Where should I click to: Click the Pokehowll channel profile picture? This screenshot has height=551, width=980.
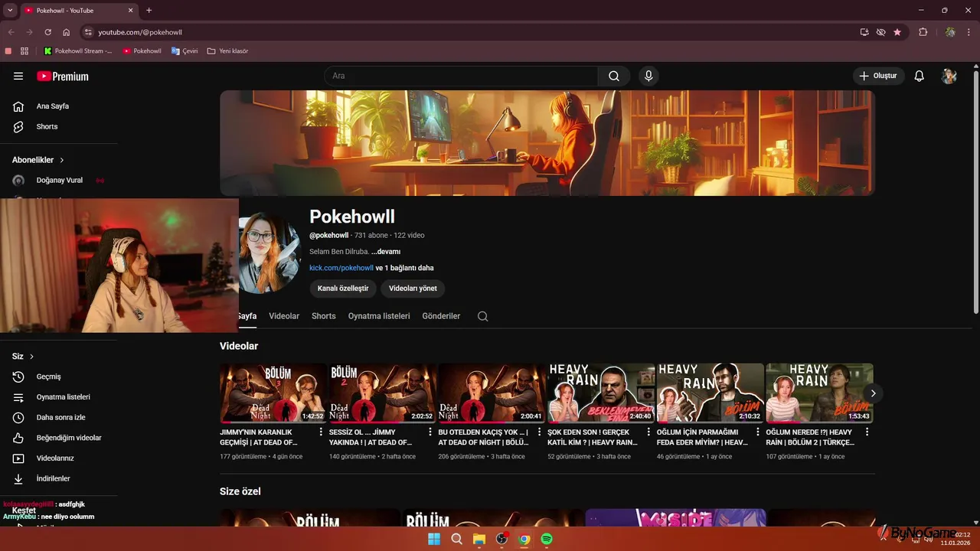(269, 253)
